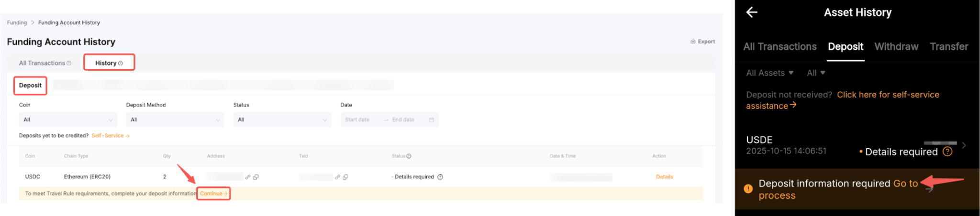
Task: Click the back arrow in Asset History
Action: [752, 12]
